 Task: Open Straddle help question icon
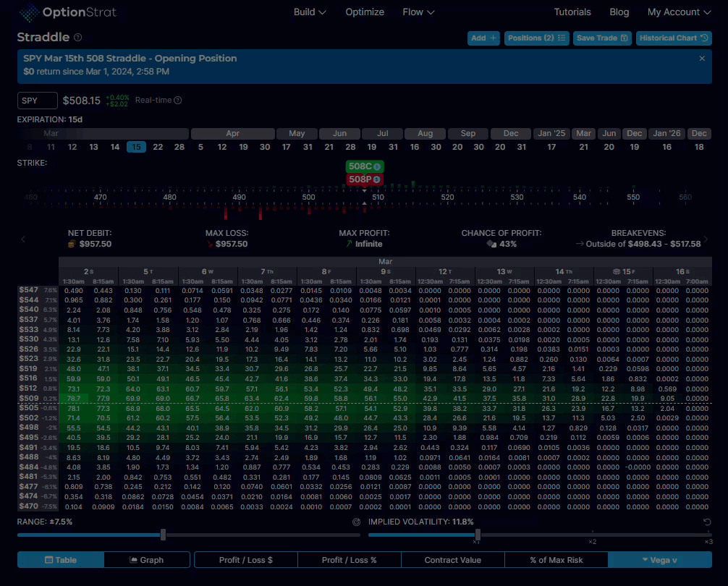click(78, 38)
